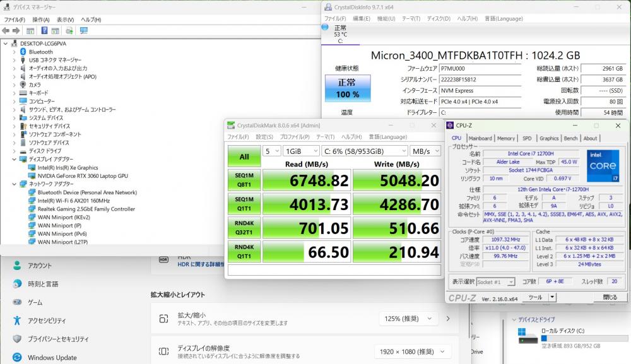This screenshot has width=631, height=364.
Task: Click the update driver toolbar icon
Action: point(69,30)
